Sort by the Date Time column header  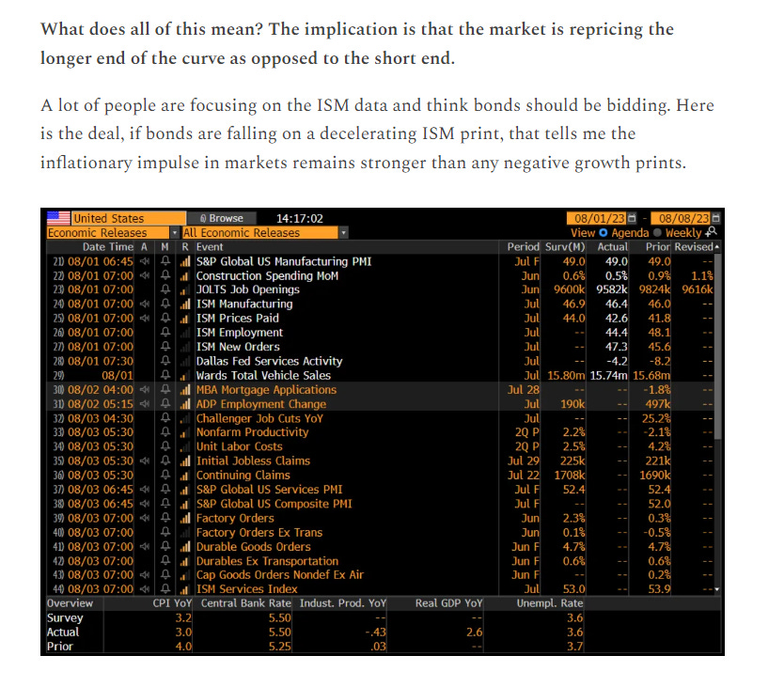107,246
